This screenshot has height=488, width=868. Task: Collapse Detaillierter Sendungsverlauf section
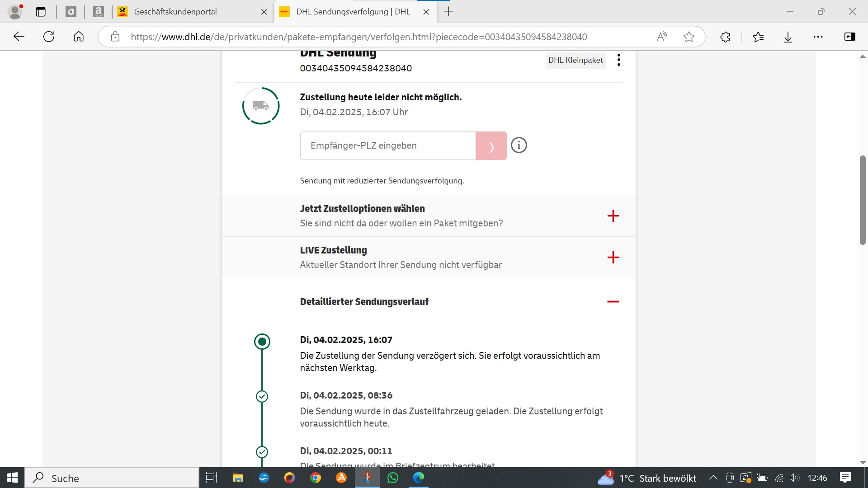tap(613, 301)
